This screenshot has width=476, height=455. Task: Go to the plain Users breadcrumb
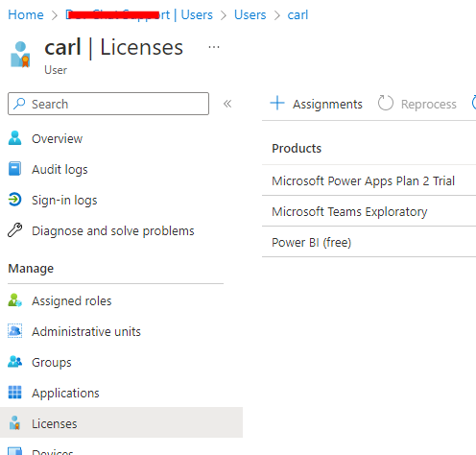pyautogui.click(x=250, y=14)
